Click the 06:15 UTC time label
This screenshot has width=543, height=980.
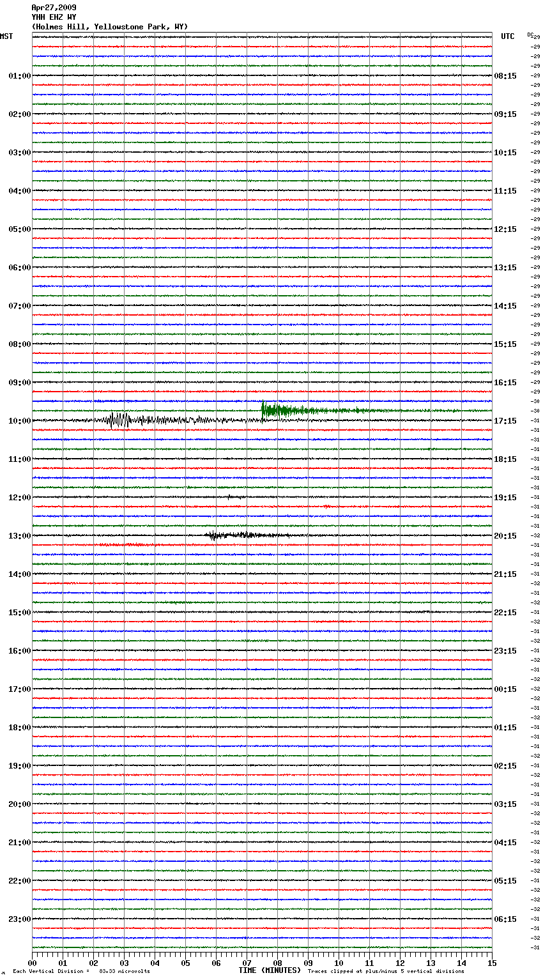coord(505,919)
